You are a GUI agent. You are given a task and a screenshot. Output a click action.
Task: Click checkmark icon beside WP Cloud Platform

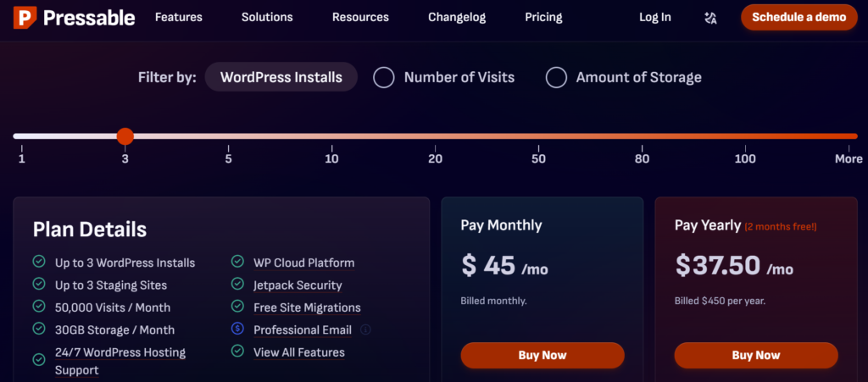coord(237,261)
